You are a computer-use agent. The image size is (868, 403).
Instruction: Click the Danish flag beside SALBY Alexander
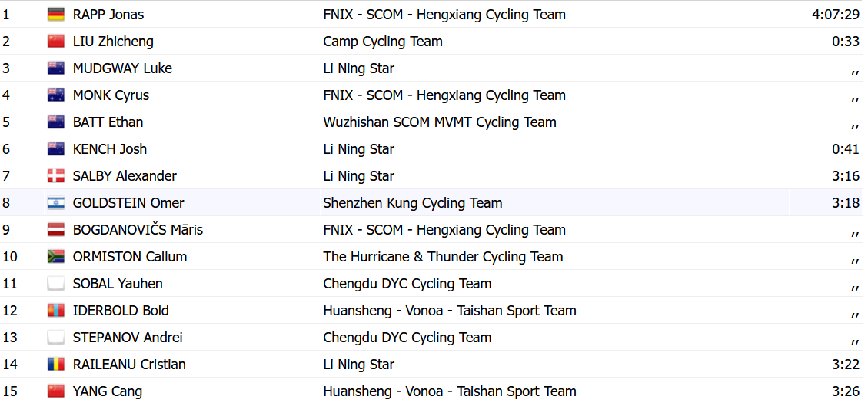coord(56,176)
